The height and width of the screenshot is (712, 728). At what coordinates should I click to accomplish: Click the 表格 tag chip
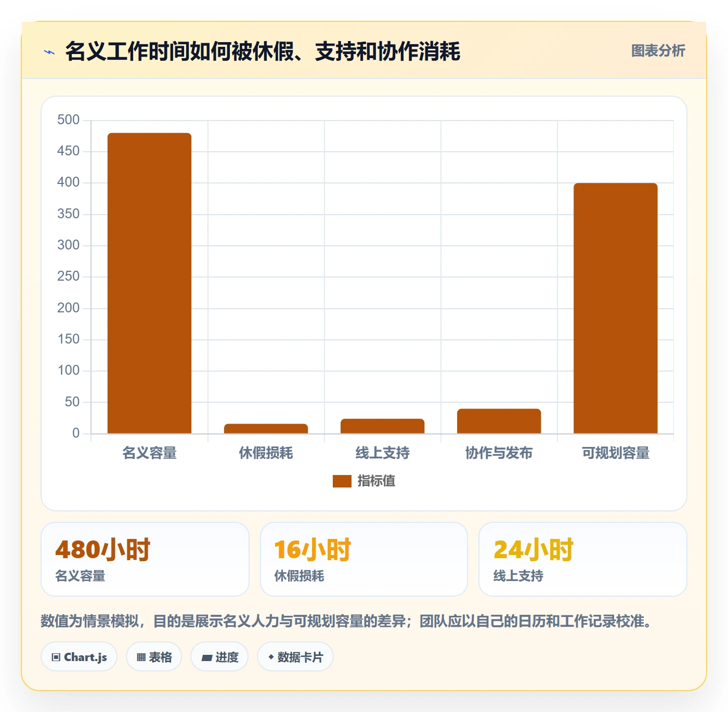[x=154, y=657]
